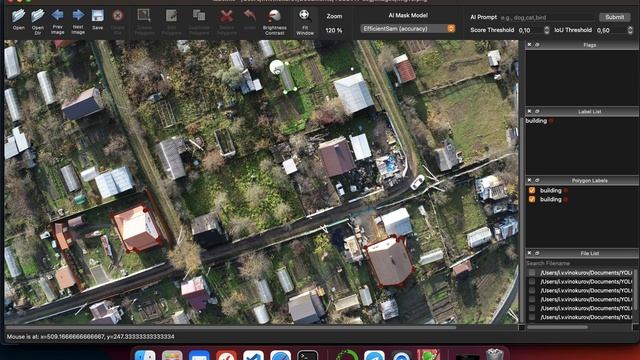Float the File List panel
This screenshot has width=640, height=360.
tap(537, 253)
